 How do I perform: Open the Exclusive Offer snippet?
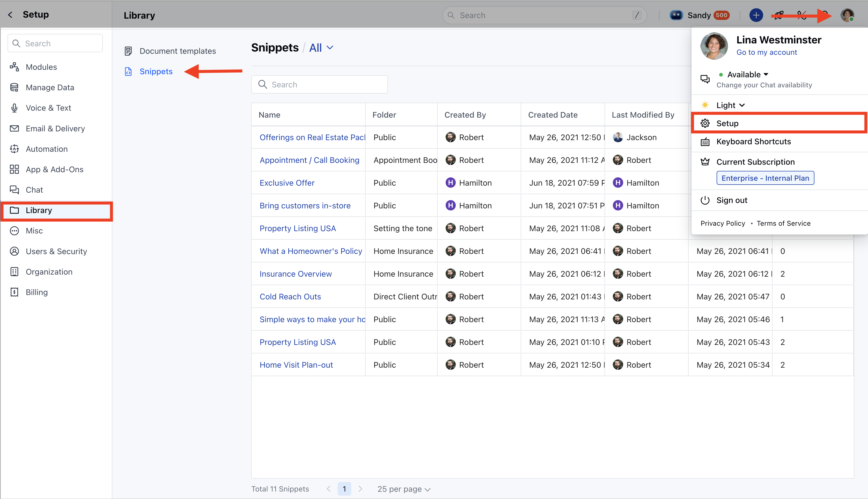(287, 183)
